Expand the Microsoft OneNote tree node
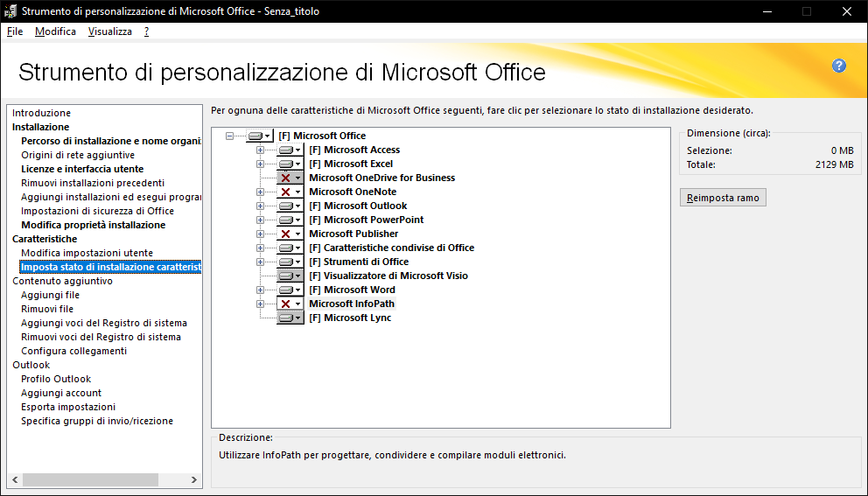Screen dimensions: 868x496 click(x=260, y=192)
